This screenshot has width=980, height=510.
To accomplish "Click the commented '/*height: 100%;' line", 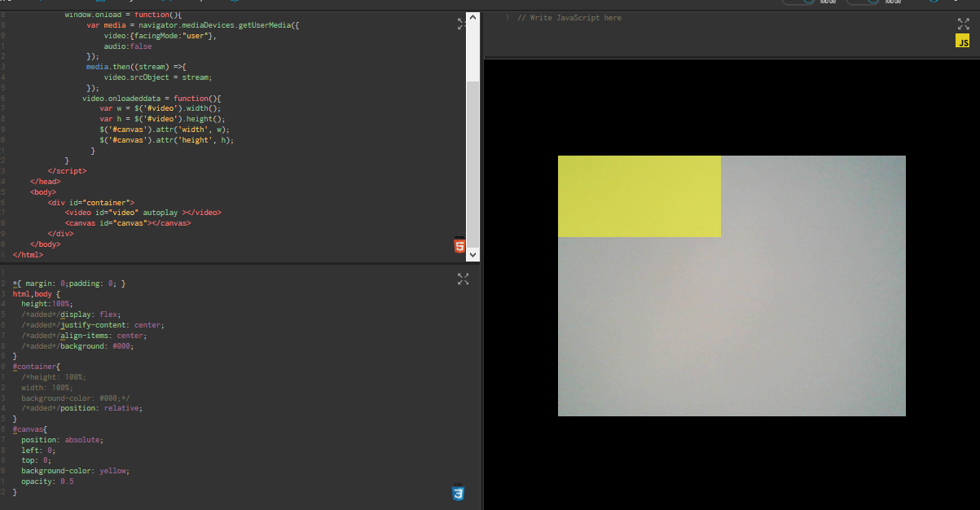I will pos(54,377).
